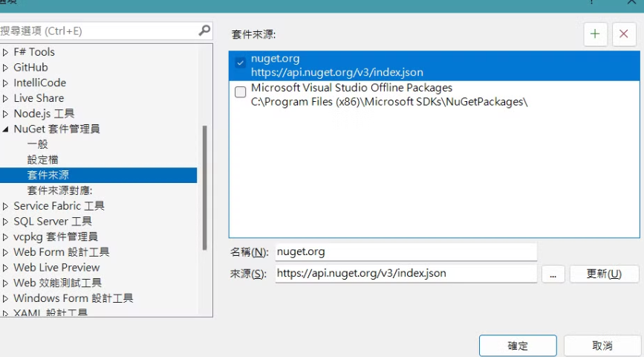Expand the Node.js 工具 node
The image size is (644, 357).
pyautogui.click(x=5, y=114)
